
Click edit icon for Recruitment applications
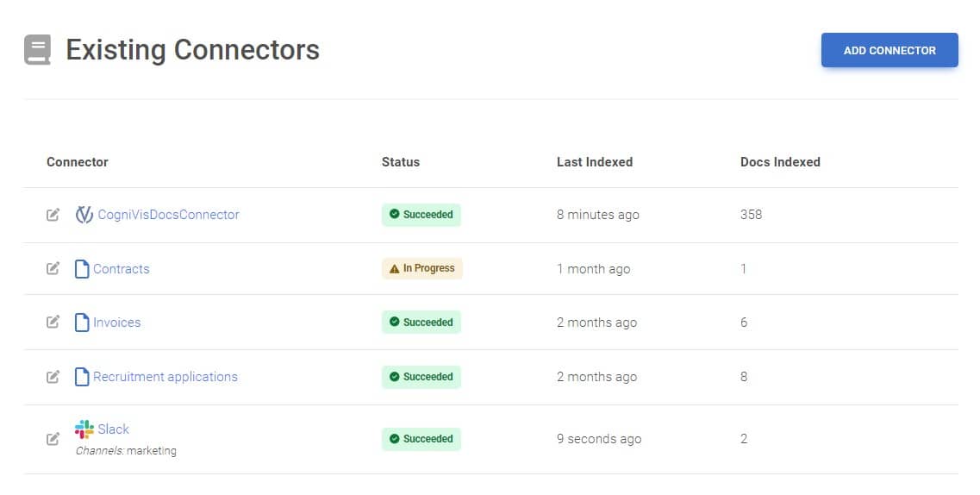53,377
